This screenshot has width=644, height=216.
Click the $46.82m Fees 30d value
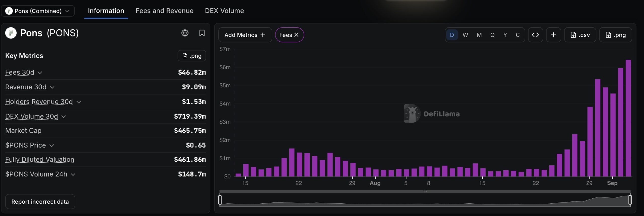192,73
